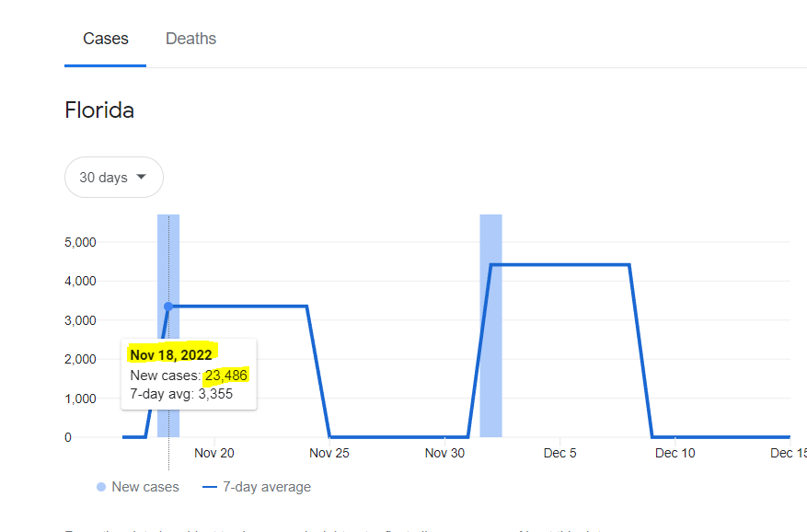Select the Cases tab
Viewport: 807px width, 532px height.
tap(106, 39)
